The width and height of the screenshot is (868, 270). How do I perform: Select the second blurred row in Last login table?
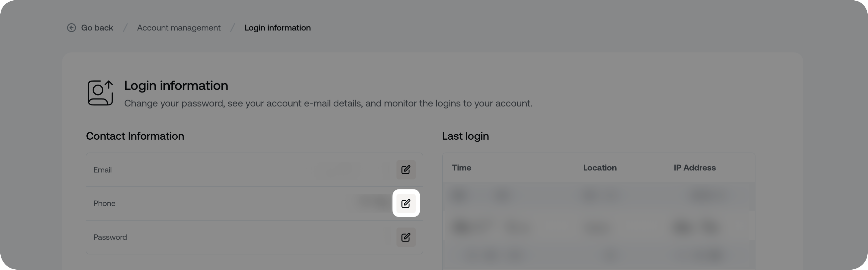[x=598, y=227]
